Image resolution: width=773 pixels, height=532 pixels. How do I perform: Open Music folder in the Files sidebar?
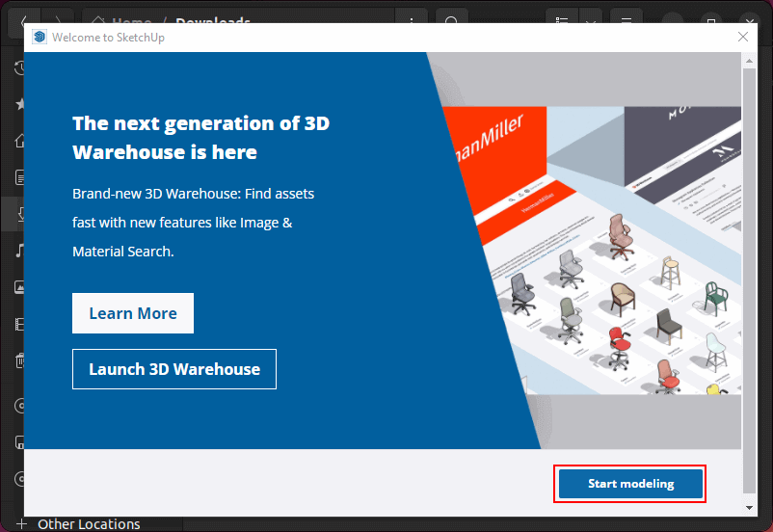coord(19,251)
